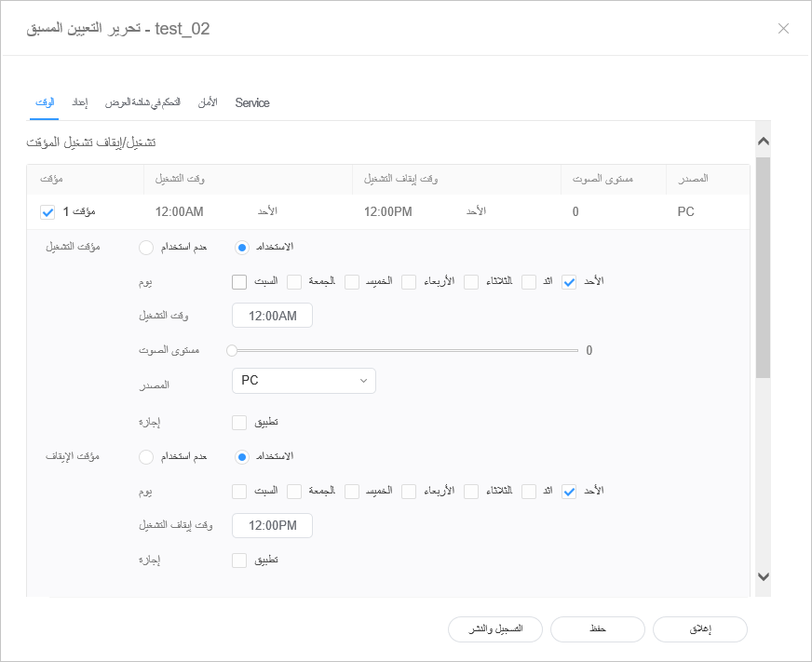
Task: Select عدم استخدام for the on timer
Action: pyautogui.click(x=146, y=248)
